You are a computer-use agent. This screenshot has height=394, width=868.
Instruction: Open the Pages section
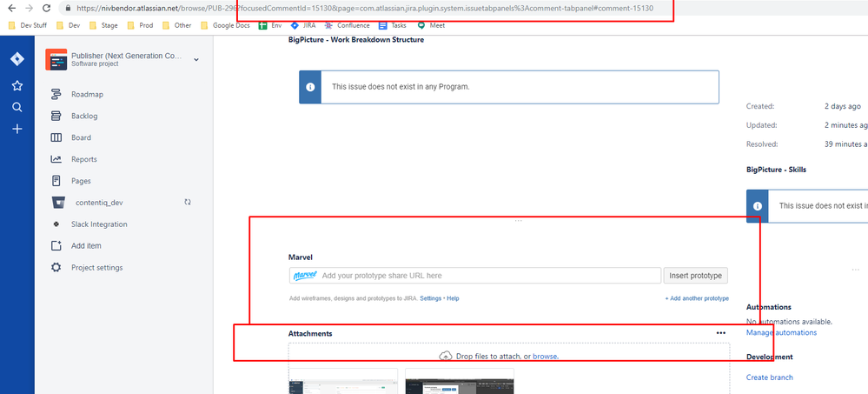(81, 181)
